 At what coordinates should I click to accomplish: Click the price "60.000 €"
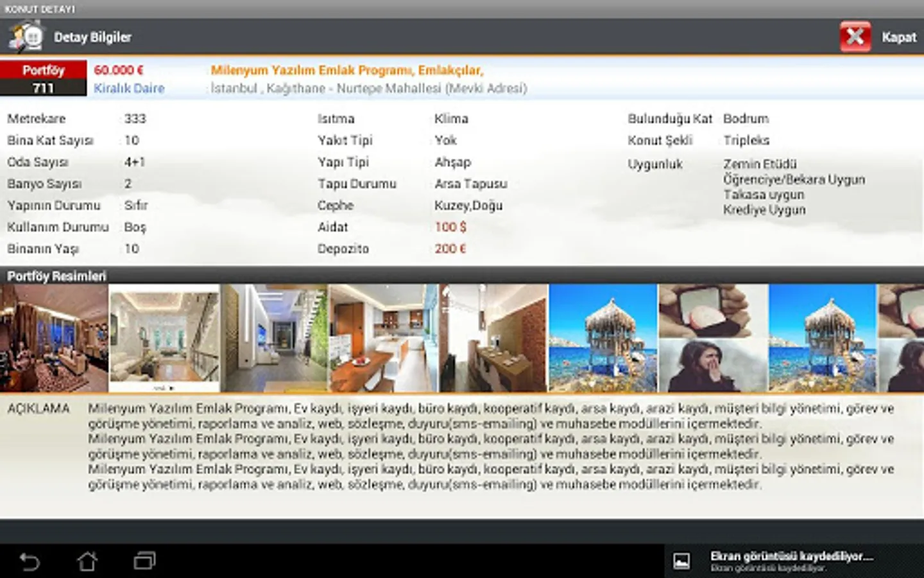click(x=119, y=70)
